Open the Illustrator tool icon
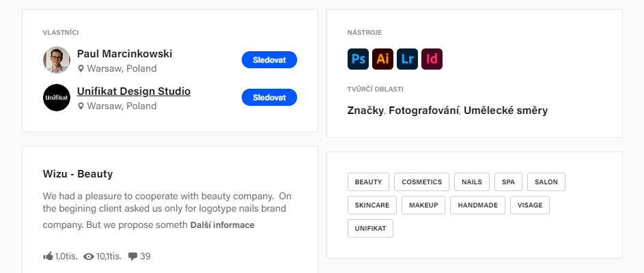 pyautogui.click(x=383, y=59)
